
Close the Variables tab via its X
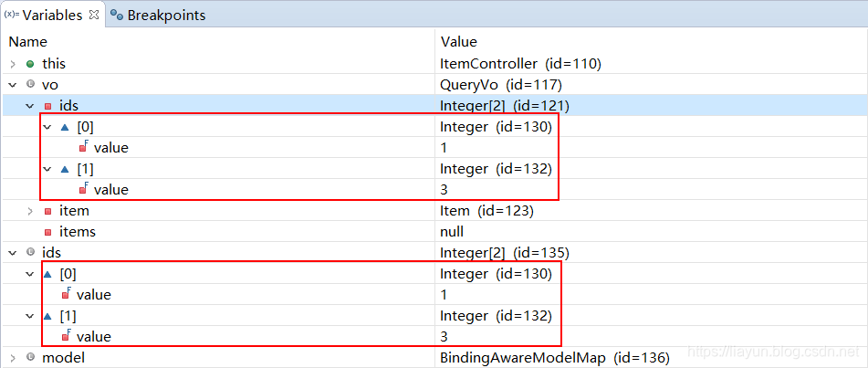coord(93,15)
